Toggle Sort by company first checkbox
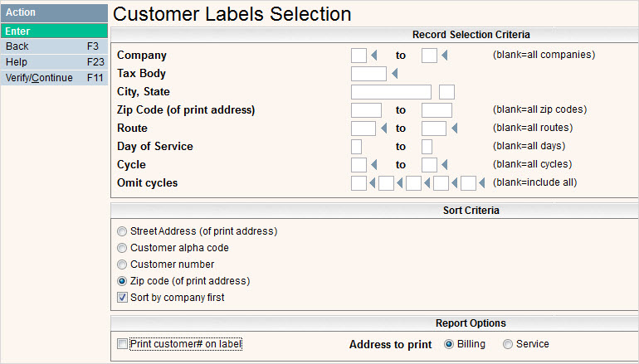Viewport: 639px width, 364px height. click(122, 298)
